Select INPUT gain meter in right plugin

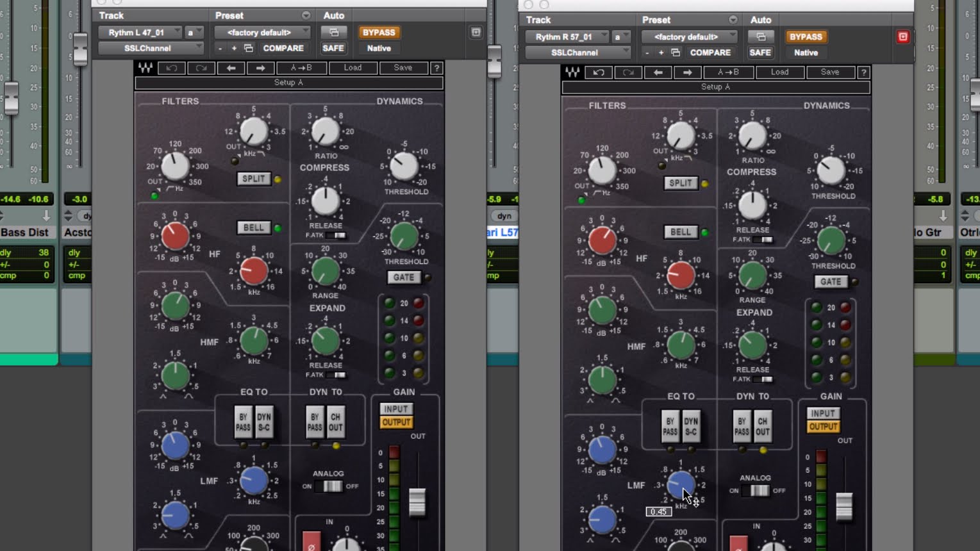pos(823,413)
